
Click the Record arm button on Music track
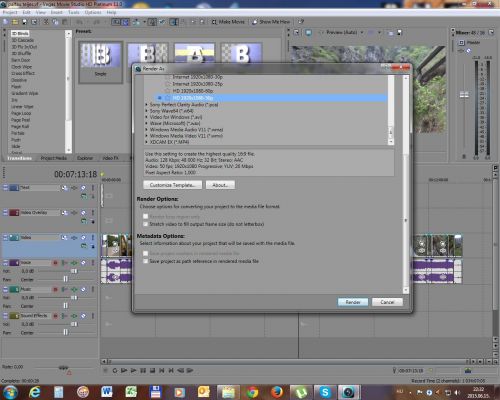(x=55, y=289)
